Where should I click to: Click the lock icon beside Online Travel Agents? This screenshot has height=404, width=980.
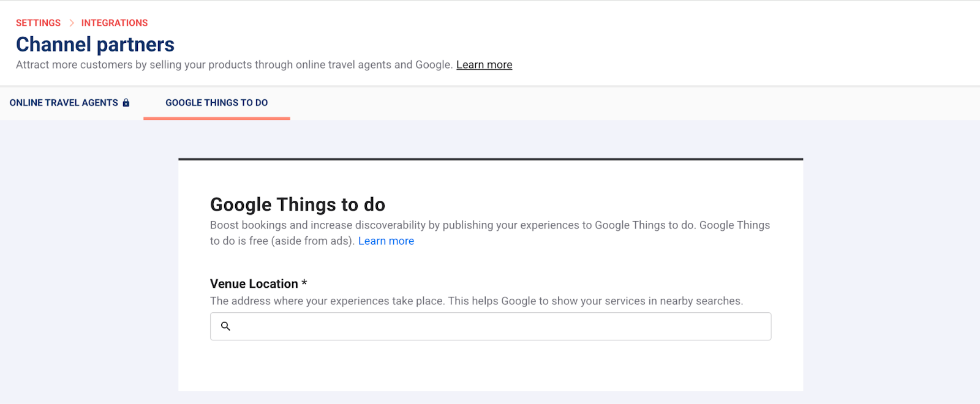[126, 103]
